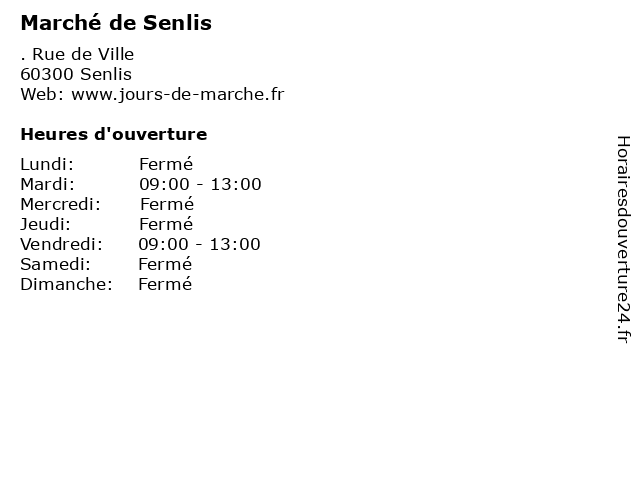Click Fermé next to Samedi

click(x=165, y=264)
